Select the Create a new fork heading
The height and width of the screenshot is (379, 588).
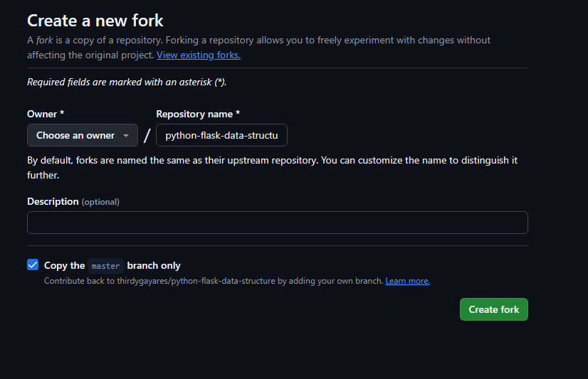pyautogui.click(x=95, y=21)
